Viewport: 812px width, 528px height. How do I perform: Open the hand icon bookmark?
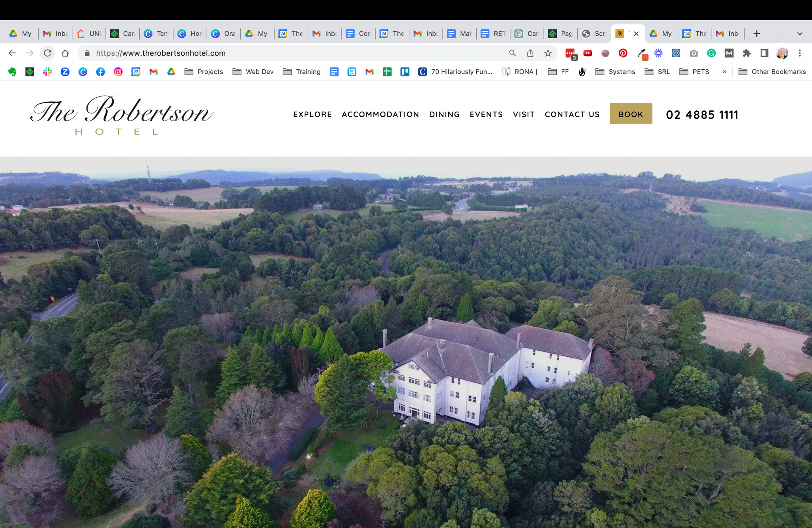(x=582, y=71)
